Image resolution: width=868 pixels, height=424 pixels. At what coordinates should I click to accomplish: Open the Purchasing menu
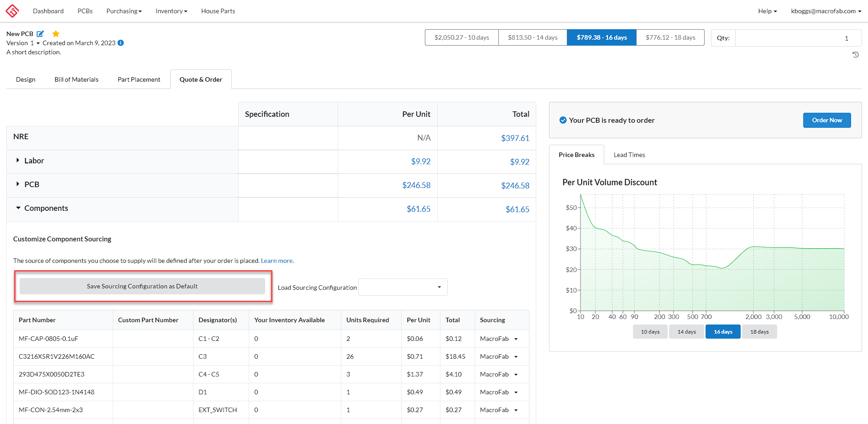tap(124, 11)
